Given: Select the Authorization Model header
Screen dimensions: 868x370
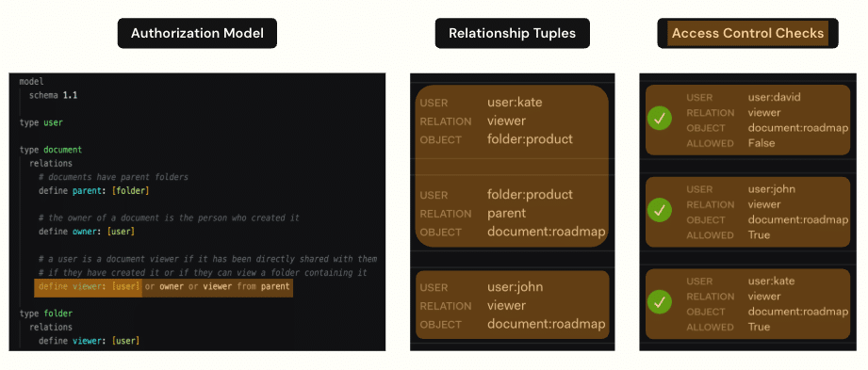Looking at the screenshot, I should pos(197,33).
